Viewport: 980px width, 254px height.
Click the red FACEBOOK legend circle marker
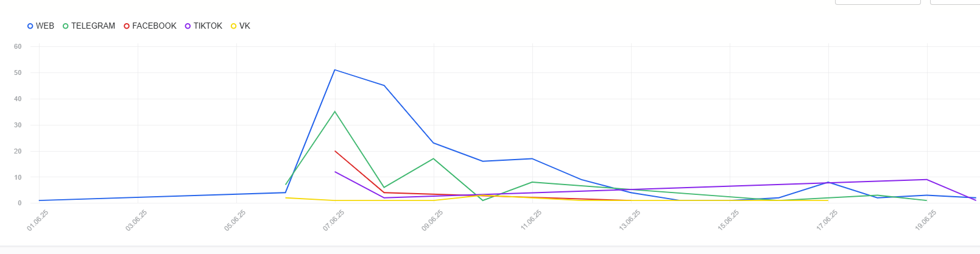(x=127, y=26)
